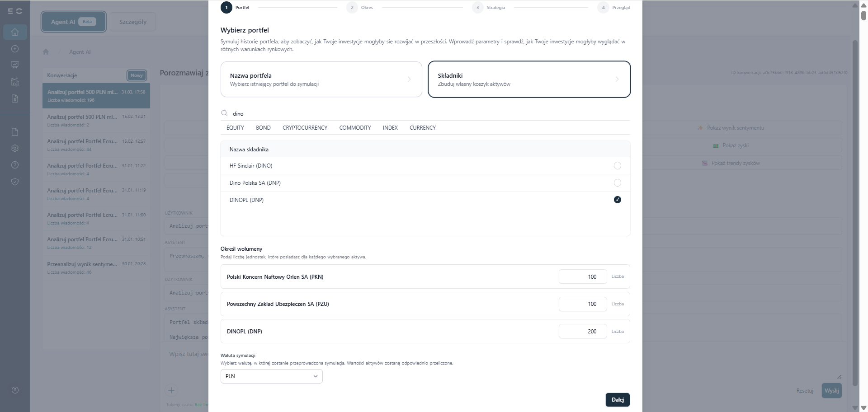This screenshot has height=412, width=868.
Task: Open the settings gear in the sidebar
Action: tap(15, 148)
